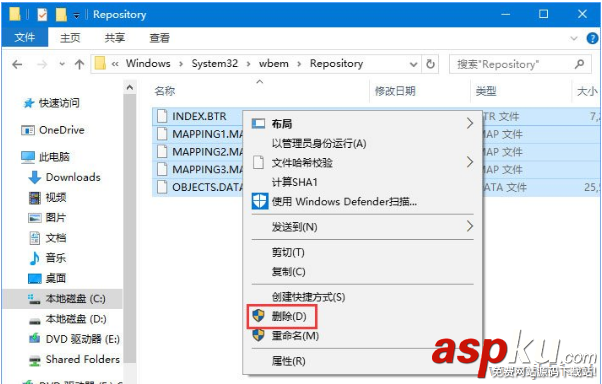Screen dimensions: 602x384
Task: Sort by 修改日期 column header
Action: point(395,91)
